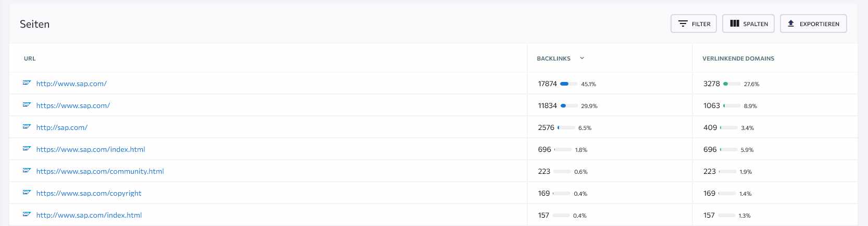Click the upload arrow icon in the Exportieren button
868x226 pixels.
point(791,23)
